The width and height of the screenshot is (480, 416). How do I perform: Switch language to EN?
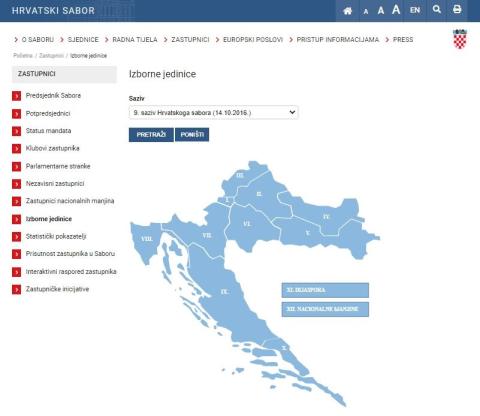415,10
